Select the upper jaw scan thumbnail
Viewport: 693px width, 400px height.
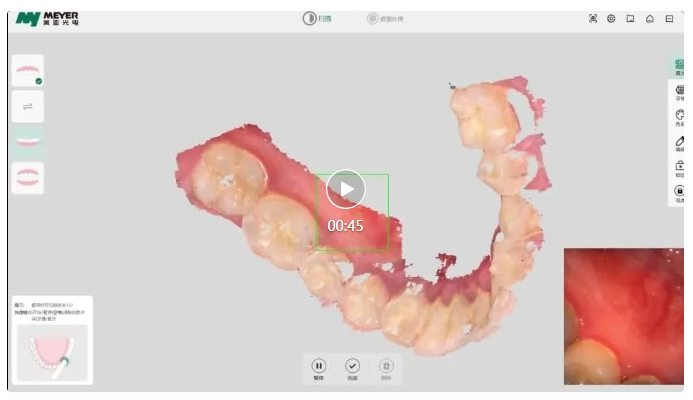point(28,71)
